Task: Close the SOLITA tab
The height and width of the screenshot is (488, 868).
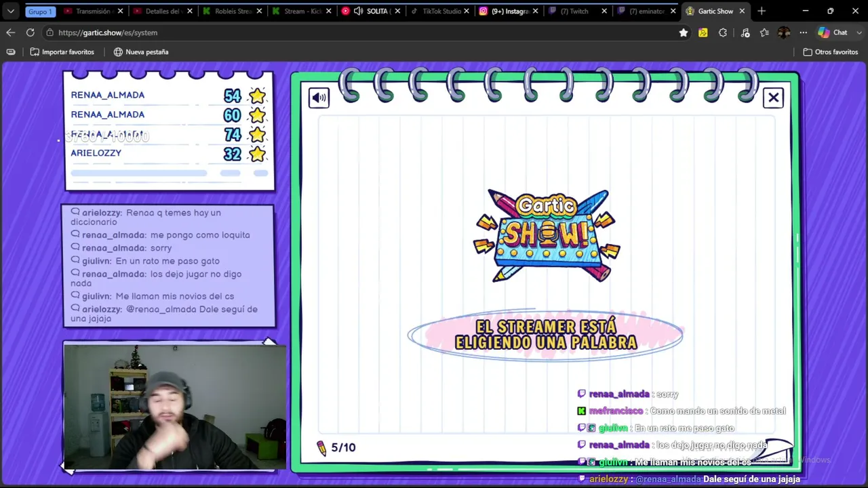Action: pos(397,11)
